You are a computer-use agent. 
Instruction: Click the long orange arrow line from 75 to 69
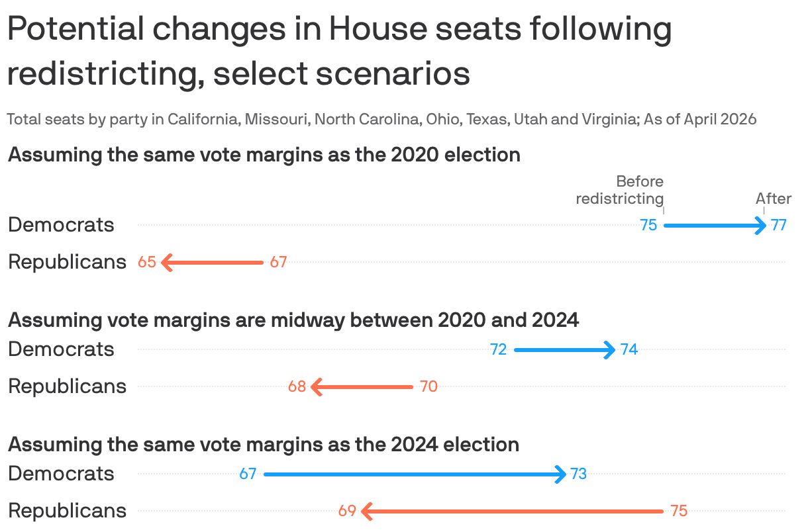[x=513, y=511]
